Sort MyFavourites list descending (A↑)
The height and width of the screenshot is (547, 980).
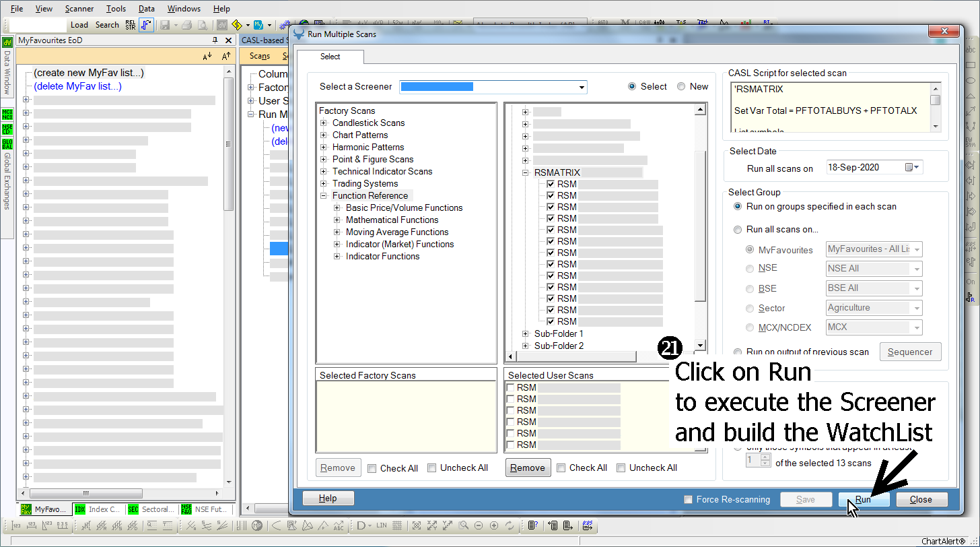coord(226,57)
